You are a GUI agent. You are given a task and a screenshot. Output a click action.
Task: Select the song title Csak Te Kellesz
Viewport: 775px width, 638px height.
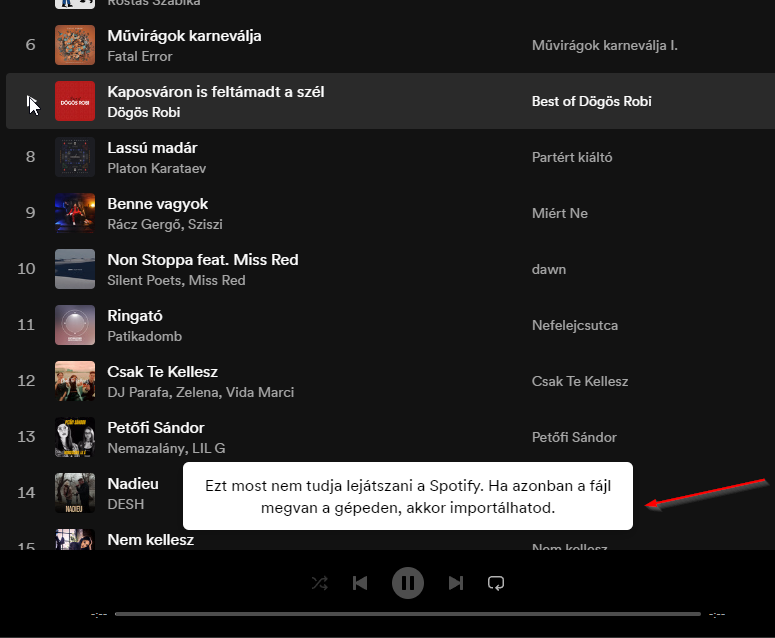[163, 372]
